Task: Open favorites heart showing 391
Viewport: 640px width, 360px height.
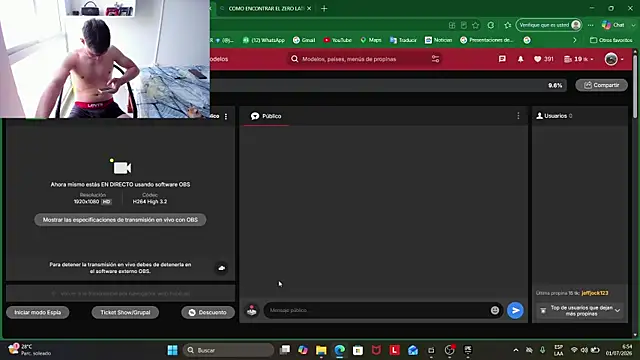Action: (544, 59)
